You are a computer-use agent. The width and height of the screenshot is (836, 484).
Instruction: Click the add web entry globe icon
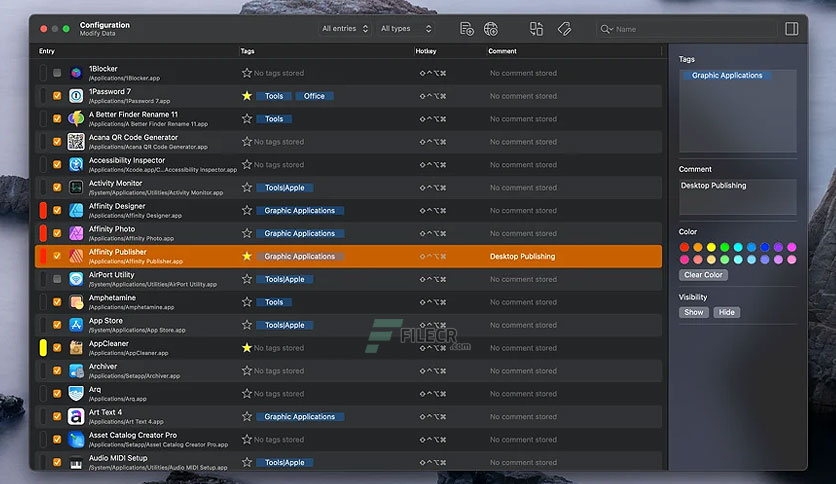[x=491, y=29]
